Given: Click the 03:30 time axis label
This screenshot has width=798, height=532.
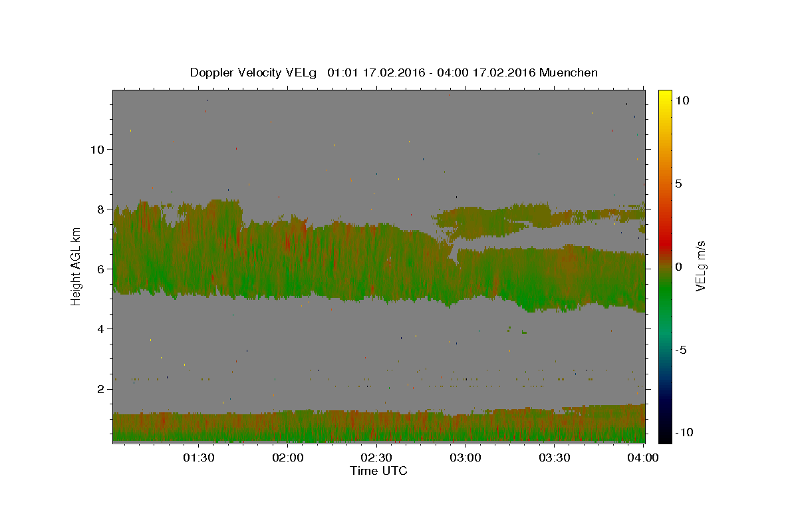Looking at the screenshot, I should [555, 458].
